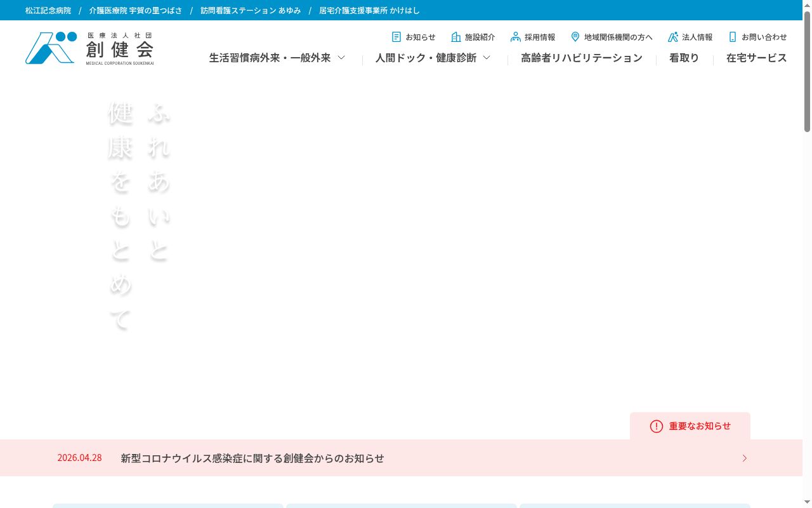Open the 松江記念病院 link
Viewport: 812px width, 508px height.
point(48,10)
